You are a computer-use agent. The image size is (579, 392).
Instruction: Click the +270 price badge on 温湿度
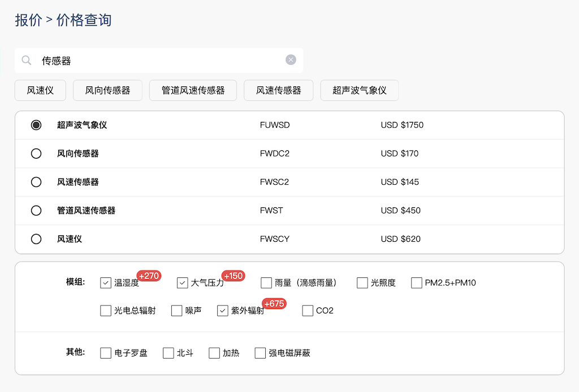(x=148, y=276)
